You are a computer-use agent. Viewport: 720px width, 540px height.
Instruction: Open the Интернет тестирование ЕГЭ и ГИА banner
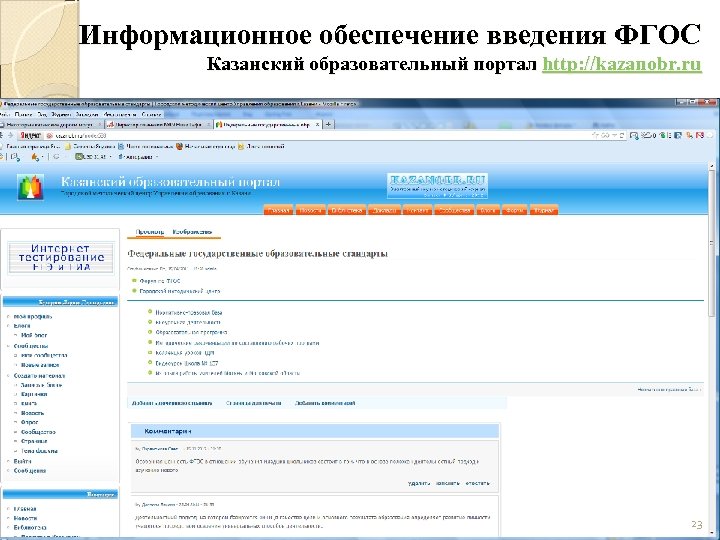61,258
